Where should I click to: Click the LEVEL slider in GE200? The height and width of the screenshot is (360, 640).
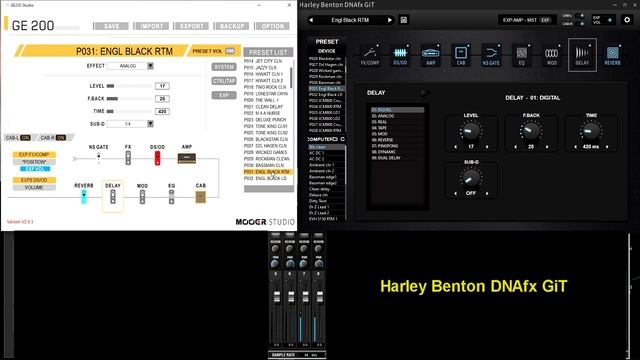tap(129, 86)
